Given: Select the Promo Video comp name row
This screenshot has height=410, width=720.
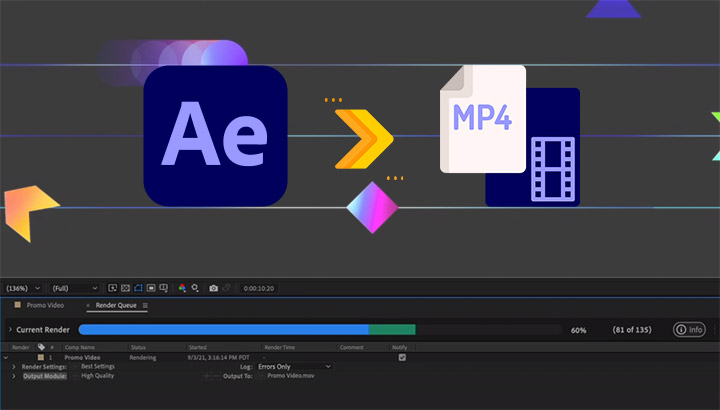Looking at the screenshot, I should [82, 357].
